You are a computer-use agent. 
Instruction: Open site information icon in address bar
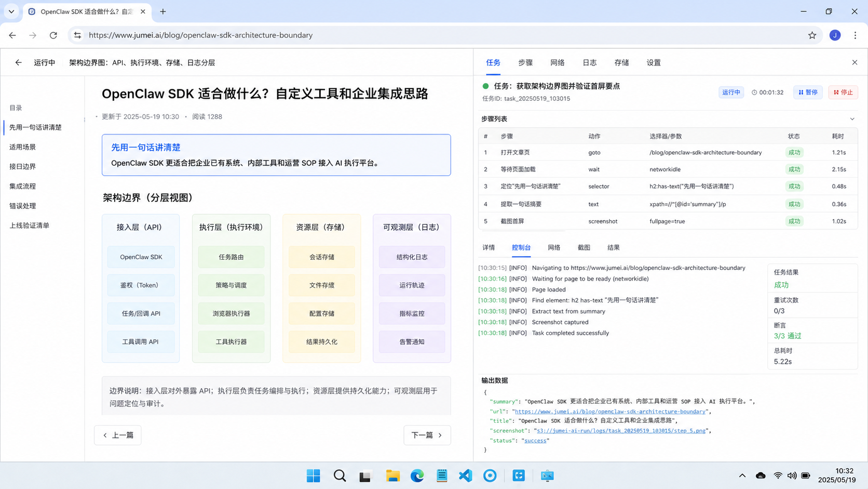point(77,35)
